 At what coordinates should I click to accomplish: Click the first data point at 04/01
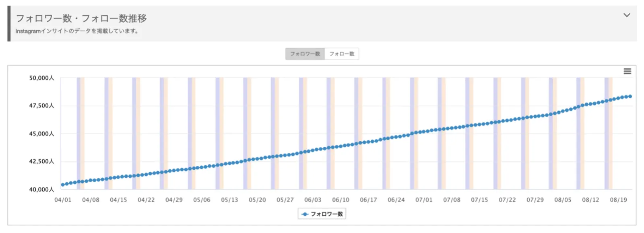pyautogui.click(x=63, y=185)
